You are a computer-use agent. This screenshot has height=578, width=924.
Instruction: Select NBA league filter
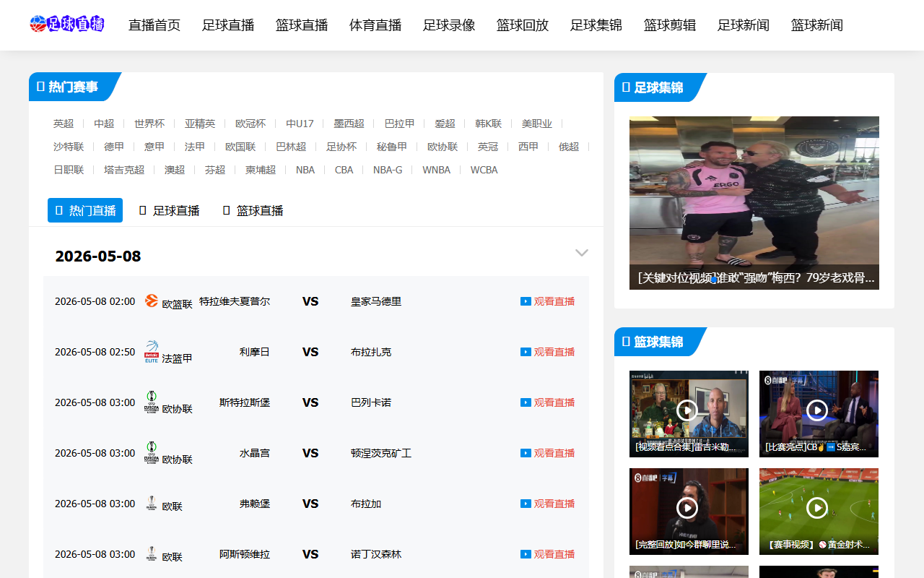[305, 170]
